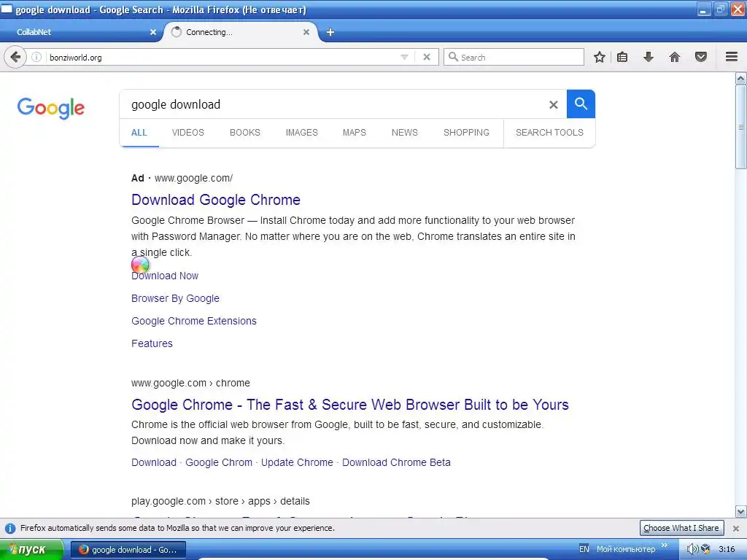Switch to NEWS results tab
The width and height of the screenshot is (747, 560).
tap(404, 133)
